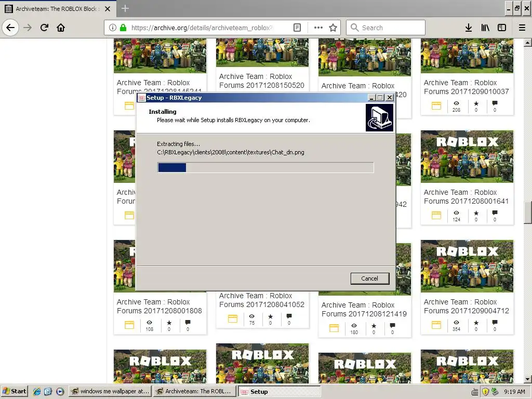Click the browser forward arrow button
The width and height of the screenshot is (532, 399).
(x=28, y=28)
